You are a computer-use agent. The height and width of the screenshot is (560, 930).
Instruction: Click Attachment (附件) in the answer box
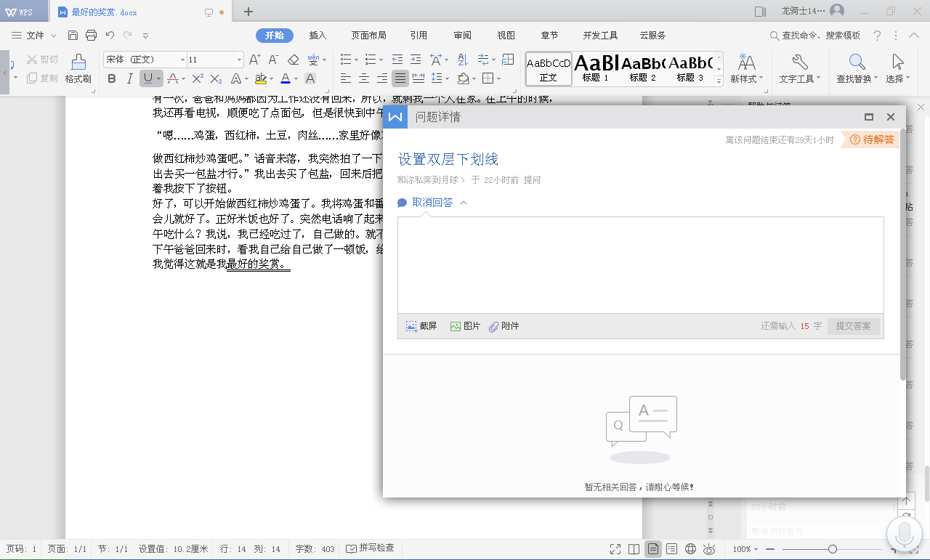coord(504,326)
